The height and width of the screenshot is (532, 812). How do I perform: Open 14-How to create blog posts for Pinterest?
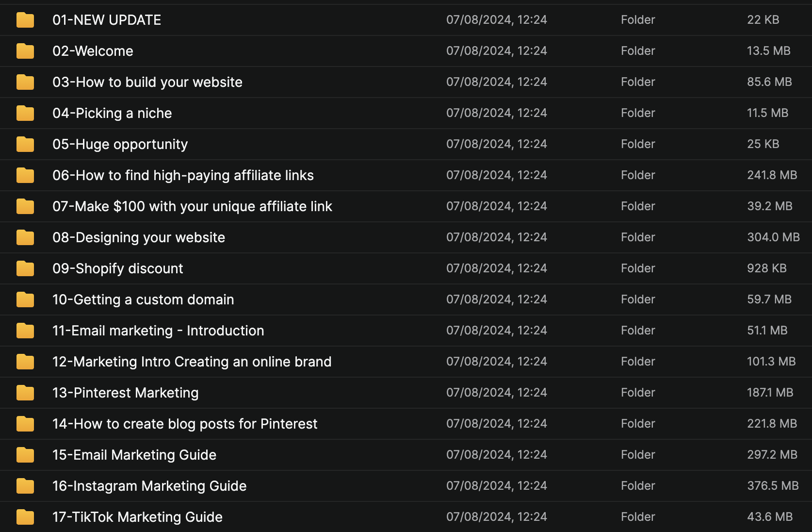(185, 424)
